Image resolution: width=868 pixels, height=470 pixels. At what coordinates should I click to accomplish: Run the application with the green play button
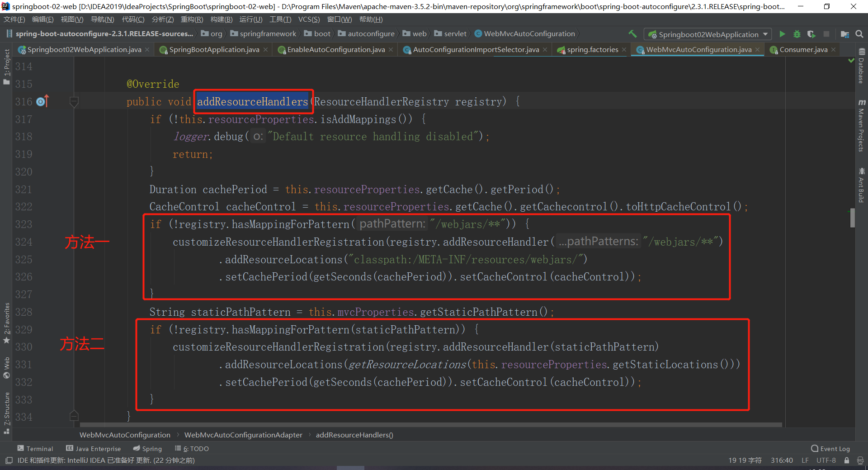782,34
